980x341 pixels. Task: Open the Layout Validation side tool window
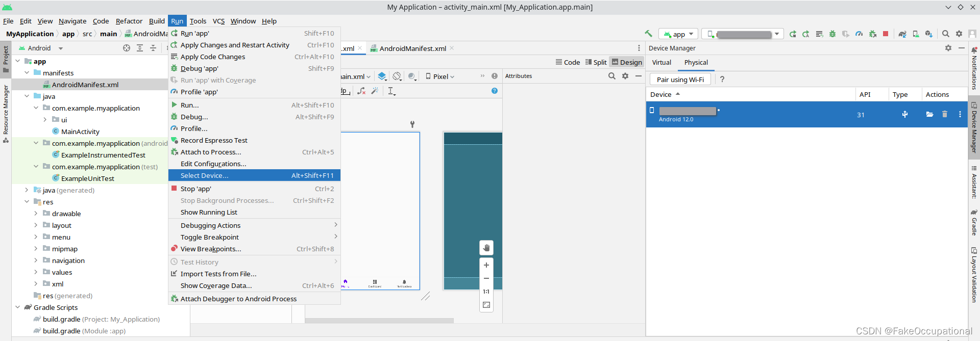974,275
